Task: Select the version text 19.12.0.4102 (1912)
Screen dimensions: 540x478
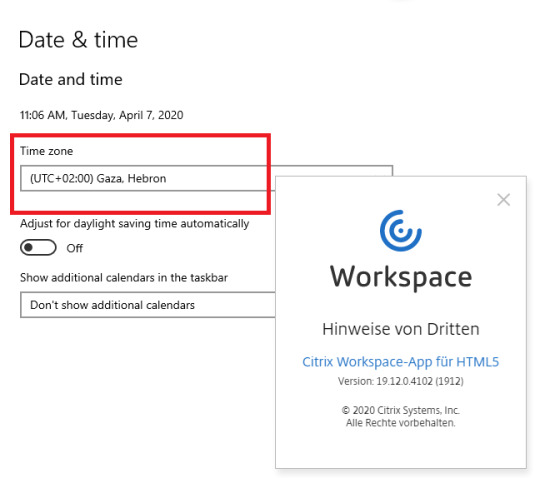Action: 401,382
